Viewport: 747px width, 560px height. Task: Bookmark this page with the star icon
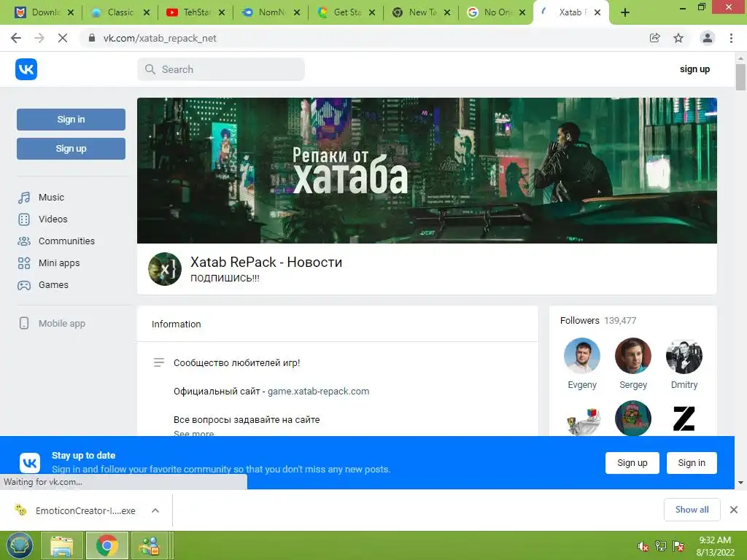pos(678,38)
